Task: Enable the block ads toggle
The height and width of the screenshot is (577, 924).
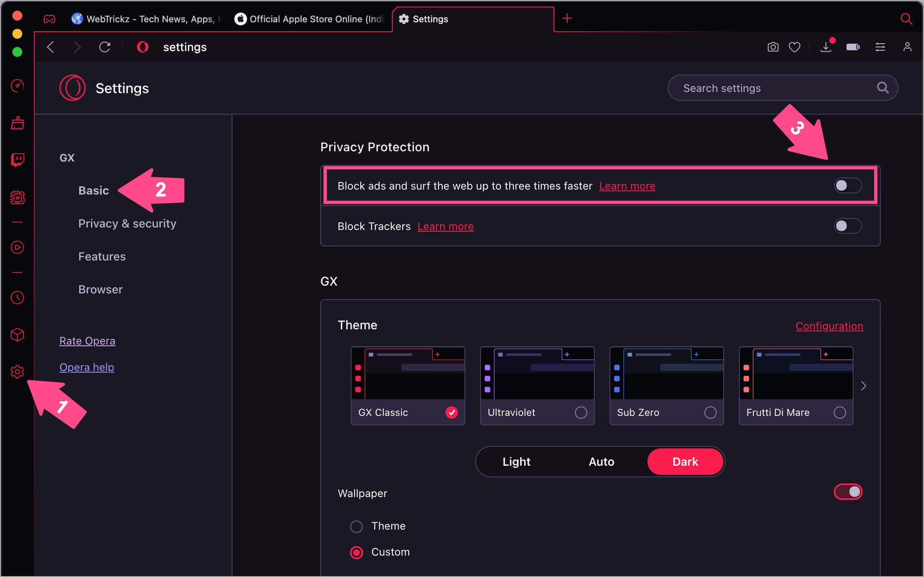Action: pyautogui.click(x=847, y=185)
